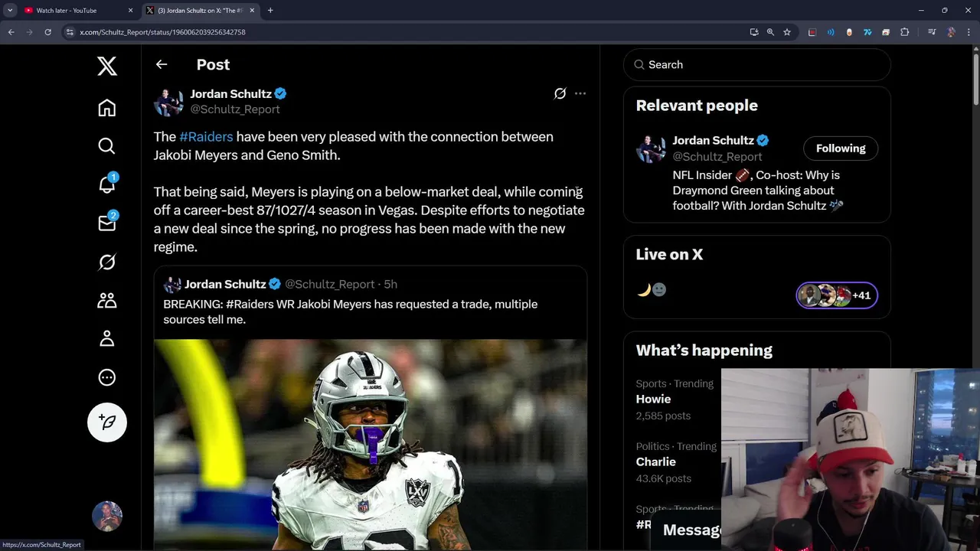Go to the Home feed icon
Viewport: 980px width, 551px height.
pyautogui.click(x=107, y=108)
